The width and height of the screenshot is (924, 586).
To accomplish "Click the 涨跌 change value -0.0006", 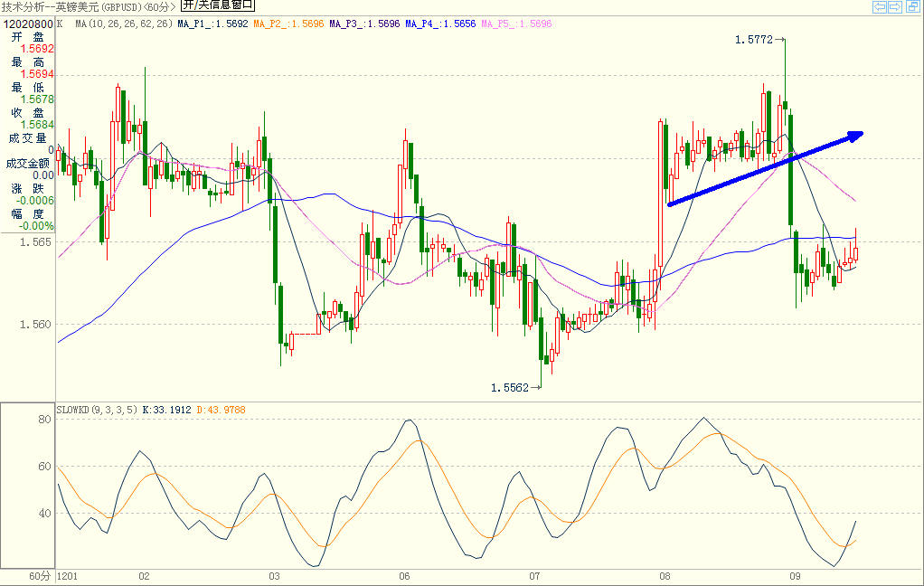I will 35,201.
